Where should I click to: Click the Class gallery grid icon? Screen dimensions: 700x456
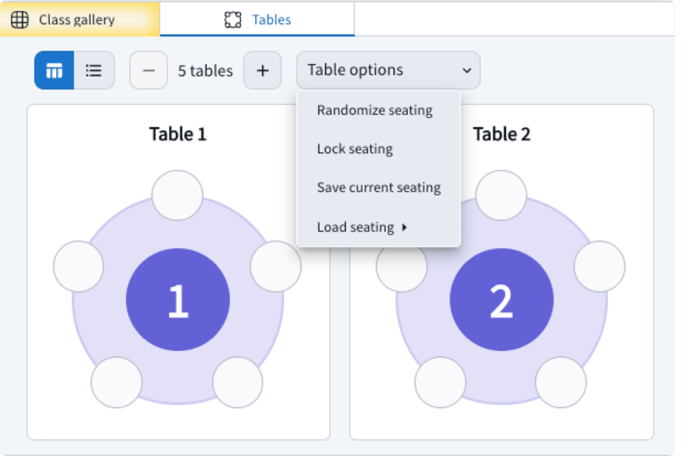click(20, 19)
